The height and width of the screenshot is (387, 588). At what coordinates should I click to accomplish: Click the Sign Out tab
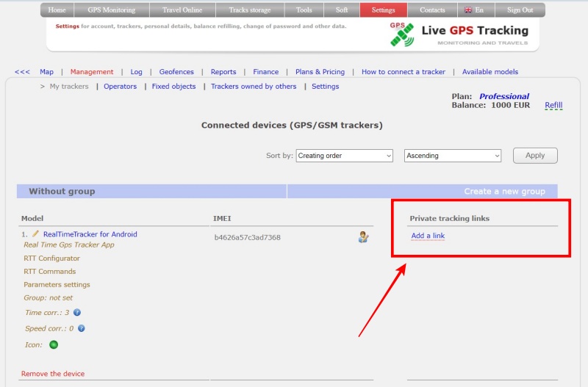pos(520,10)
